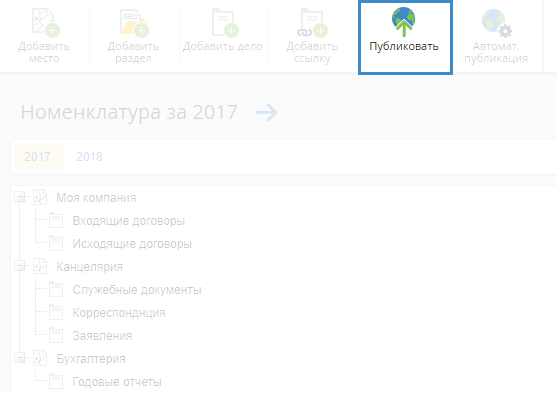Click the Входящие договоры folder icon
557x393 pixels.
(x=56, y=220)
